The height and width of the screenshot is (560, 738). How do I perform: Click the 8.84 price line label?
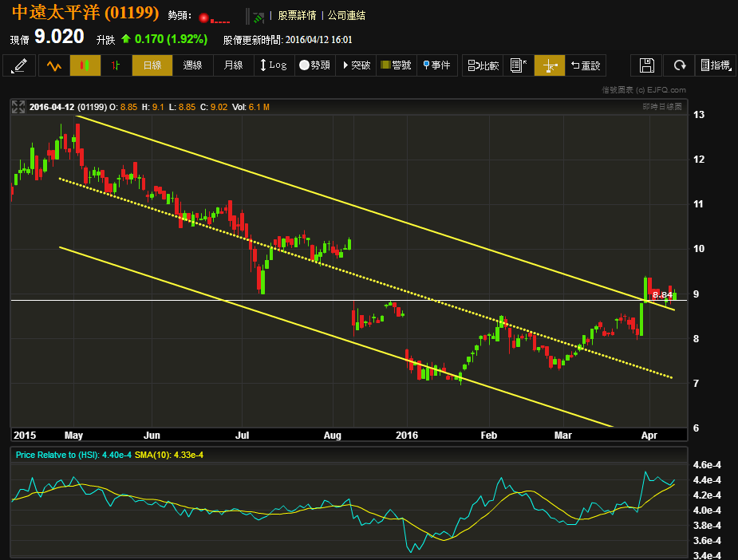(x=662, y=295)
